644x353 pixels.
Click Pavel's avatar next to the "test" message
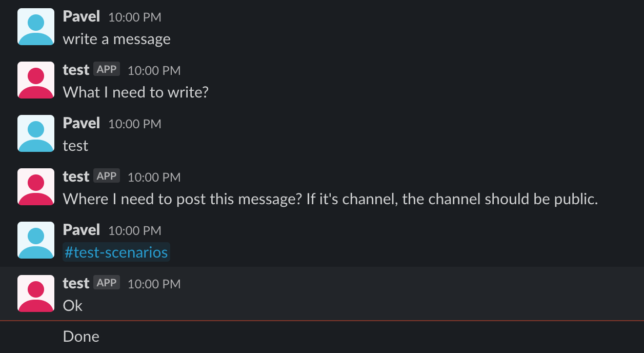(x=36, y=133)
